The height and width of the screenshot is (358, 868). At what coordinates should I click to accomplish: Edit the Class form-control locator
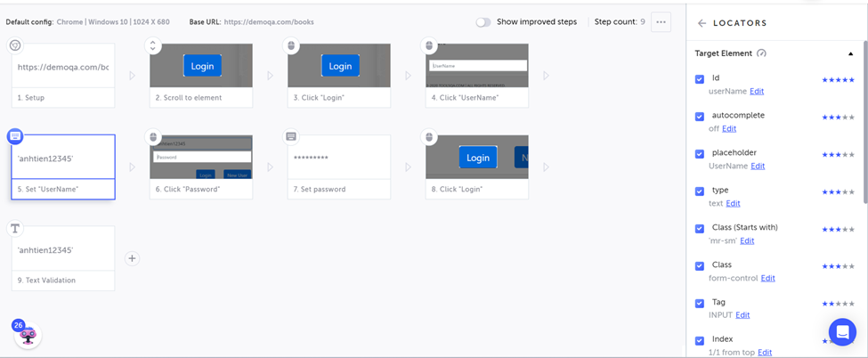tap(767, 278)
